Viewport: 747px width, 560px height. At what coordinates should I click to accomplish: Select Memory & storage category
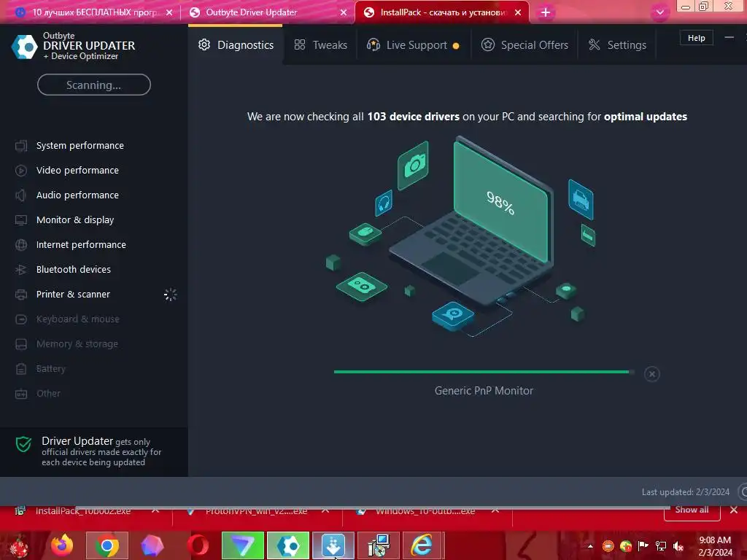77,343
